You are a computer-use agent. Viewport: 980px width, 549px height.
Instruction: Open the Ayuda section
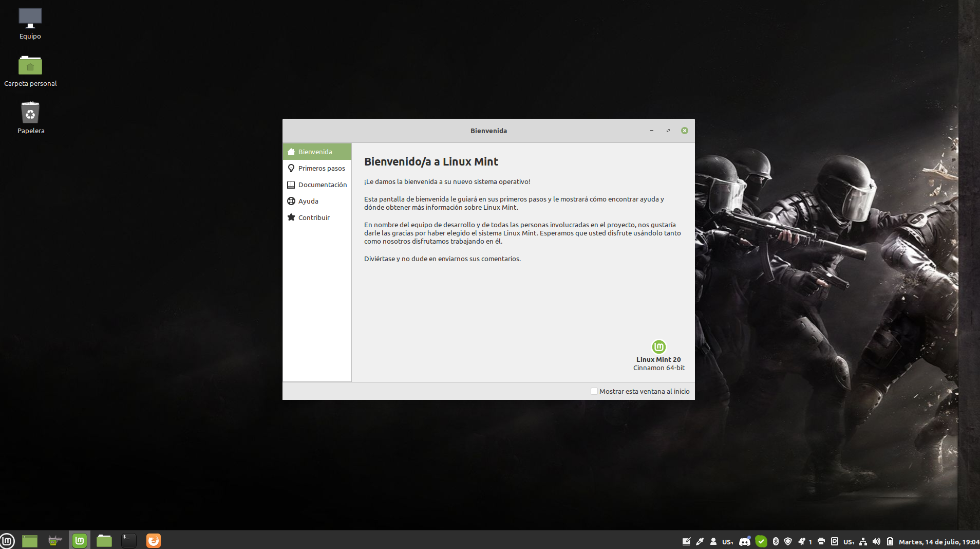click(308, 201)
